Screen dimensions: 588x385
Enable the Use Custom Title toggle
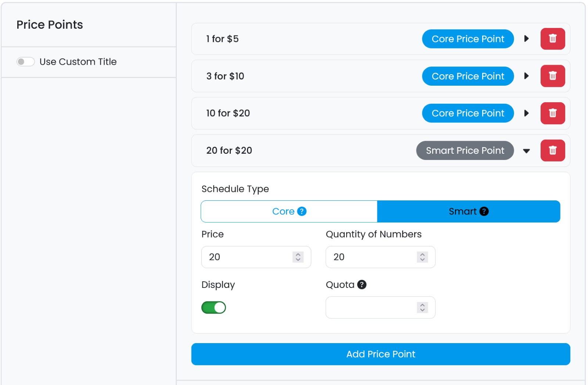[x=26, y=62]
